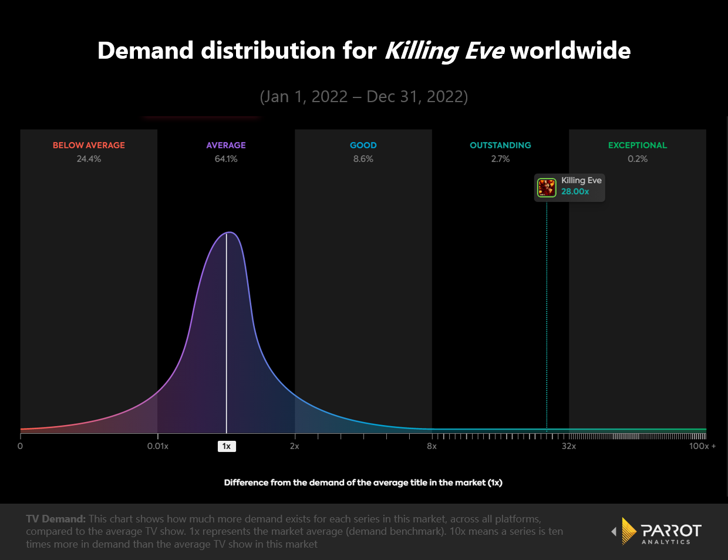Click the 8x axis label
The image size is (728, 560).
coord(432,446)
